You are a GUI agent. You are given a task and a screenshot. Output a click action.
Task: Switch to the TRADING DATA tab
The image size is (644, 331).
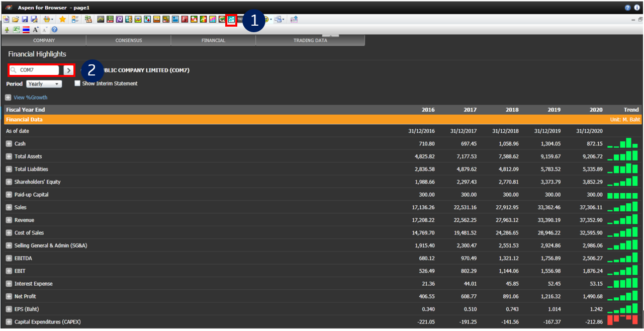click(x=310, y=40)
